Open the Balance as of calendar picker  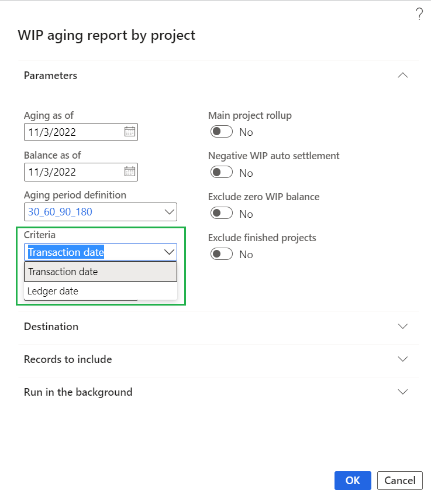(130, 172)
